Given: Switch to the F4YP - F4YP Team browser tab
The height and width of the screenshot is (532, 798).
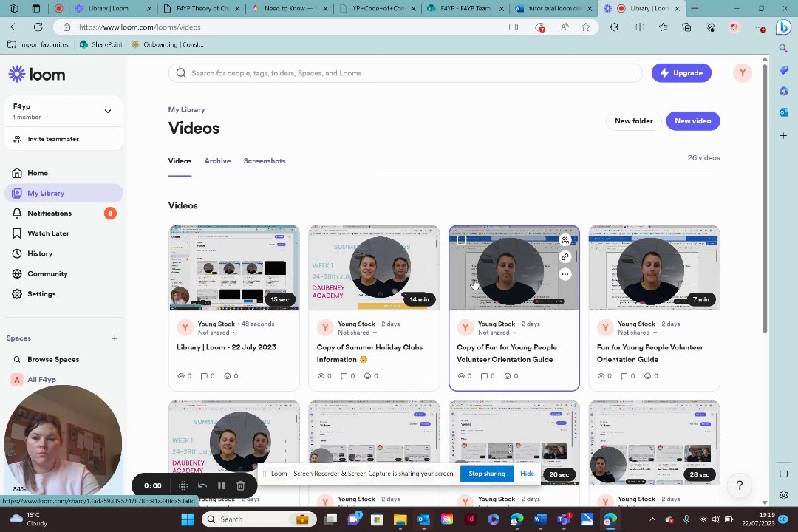Looking at the screenshot, I should [465, 9].
